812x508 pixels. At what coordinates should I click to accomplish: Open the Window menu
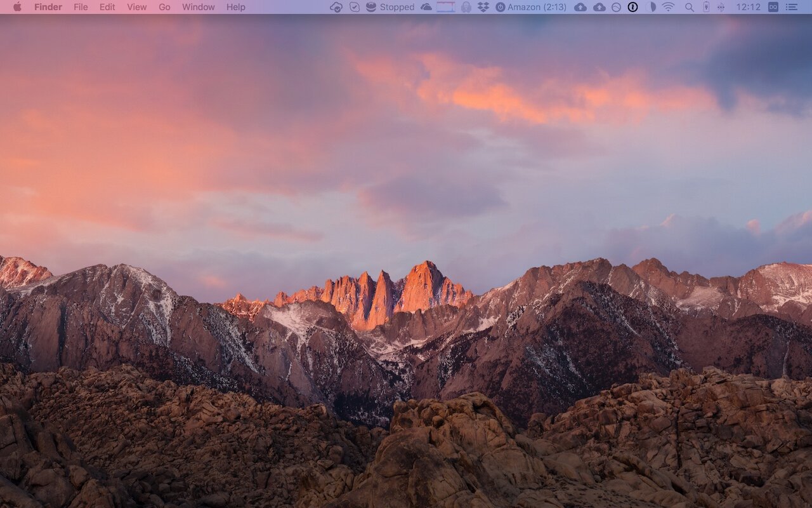pos(198,7)
